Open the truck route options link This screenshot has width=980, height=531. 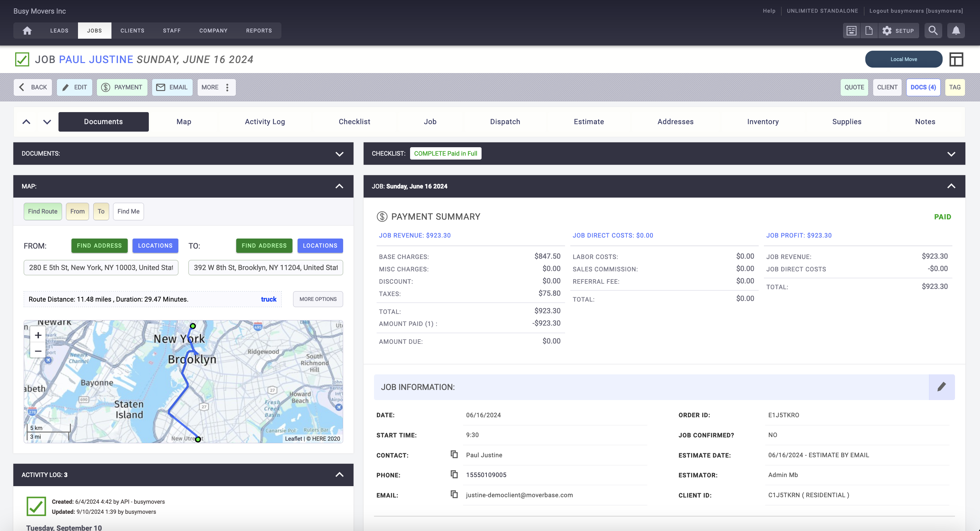tap(269, 299)
